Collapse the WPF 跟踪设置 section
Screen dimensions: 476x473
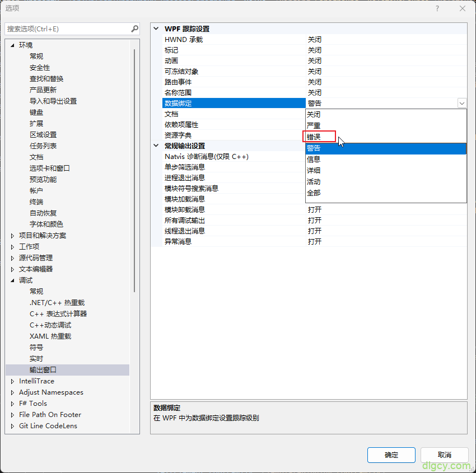click(156, 29)
